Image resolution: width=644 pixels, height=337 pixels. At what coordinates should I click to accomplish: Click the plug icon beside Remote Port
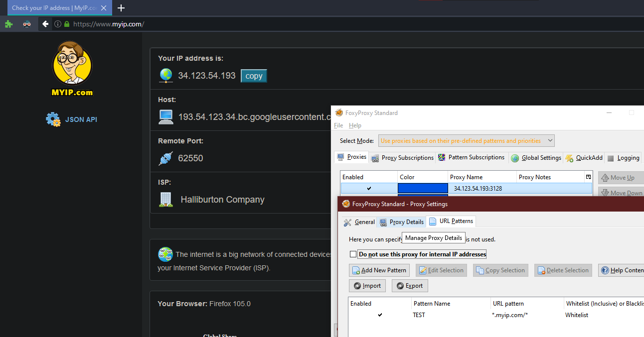[166, 158]
